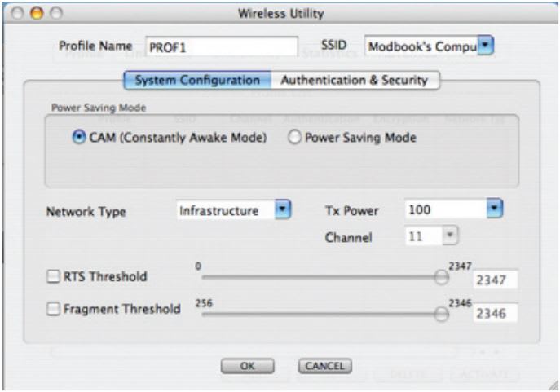Minimize the Wireless Utility window
The height and width of the screenshot is (392, 560).
(37, 13)
